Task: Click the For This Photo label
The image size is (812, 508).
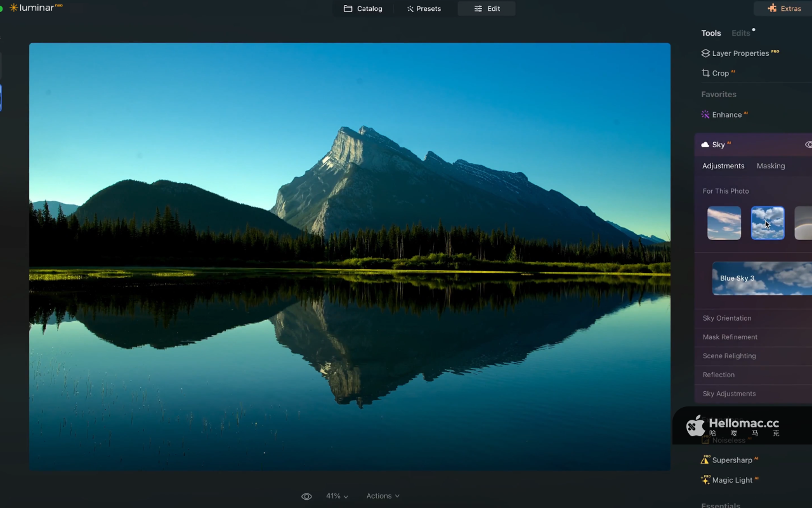Action: 726,191
